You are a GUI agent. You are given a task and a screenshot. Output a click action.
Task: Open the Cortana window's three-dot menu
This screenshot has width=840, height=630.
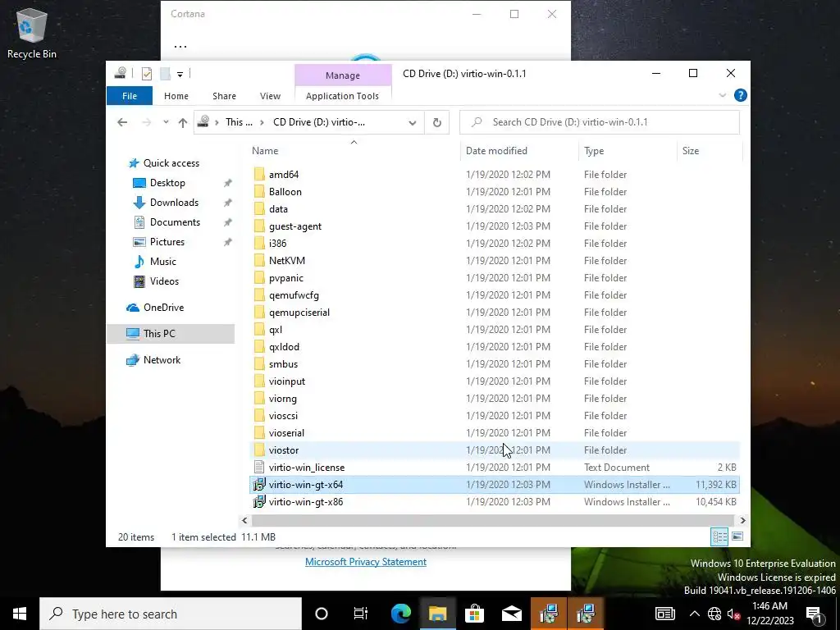(180, 47)
